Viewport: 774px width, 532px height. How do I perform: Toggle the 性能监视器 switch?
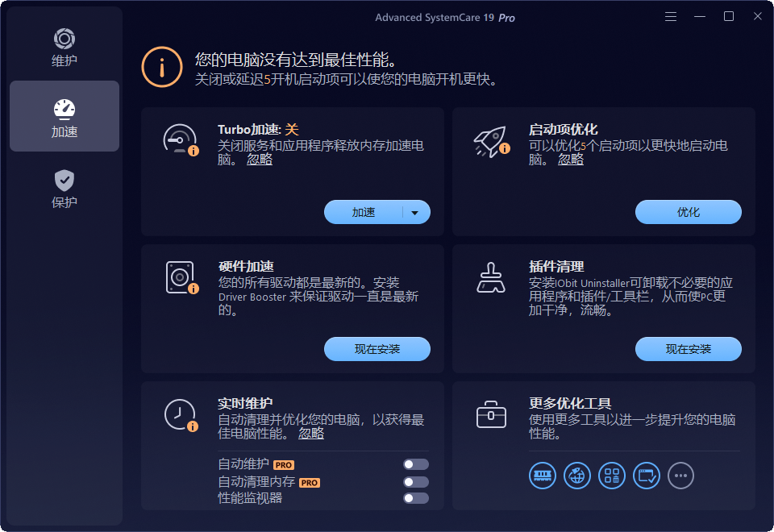tap(416, 498)
